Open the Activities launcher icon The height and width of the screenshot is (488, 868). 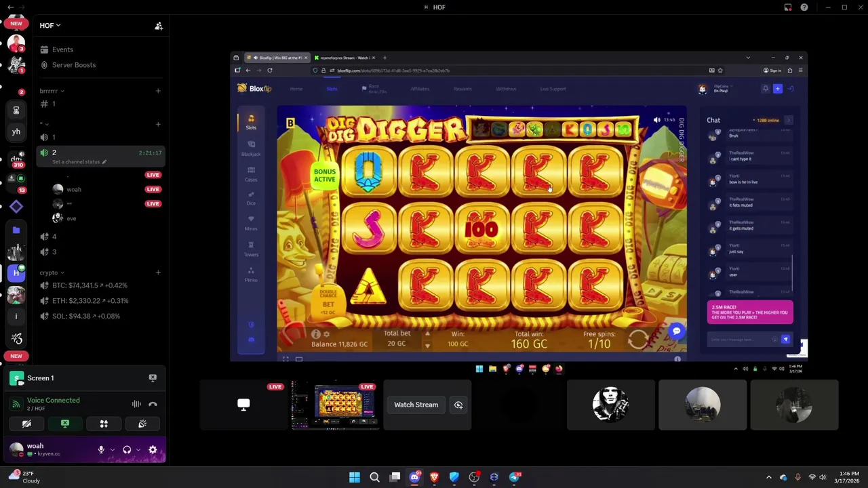coord(104,424)
